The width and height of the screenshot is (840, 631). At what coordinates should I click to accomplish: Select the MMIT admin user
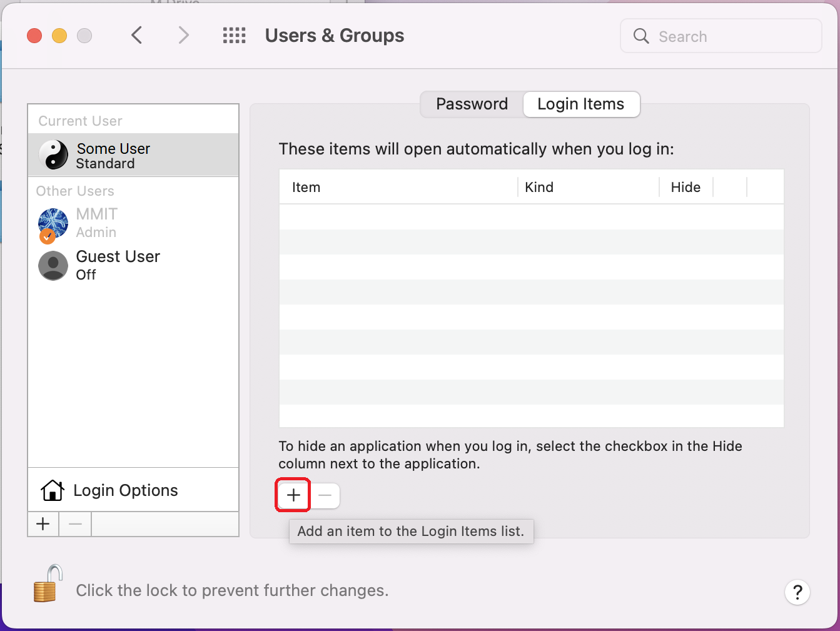pyautogui.click(x=96, y=223)
